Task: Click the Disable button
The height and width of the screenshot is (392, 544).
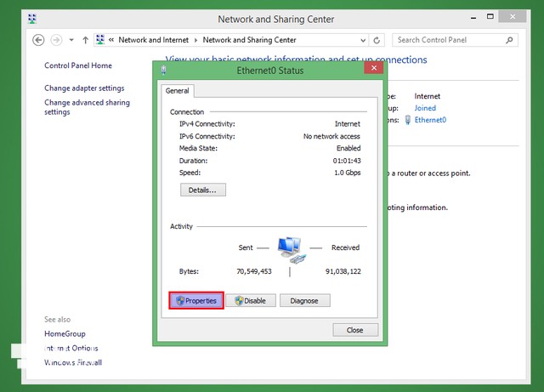Action: coord(251,300)
